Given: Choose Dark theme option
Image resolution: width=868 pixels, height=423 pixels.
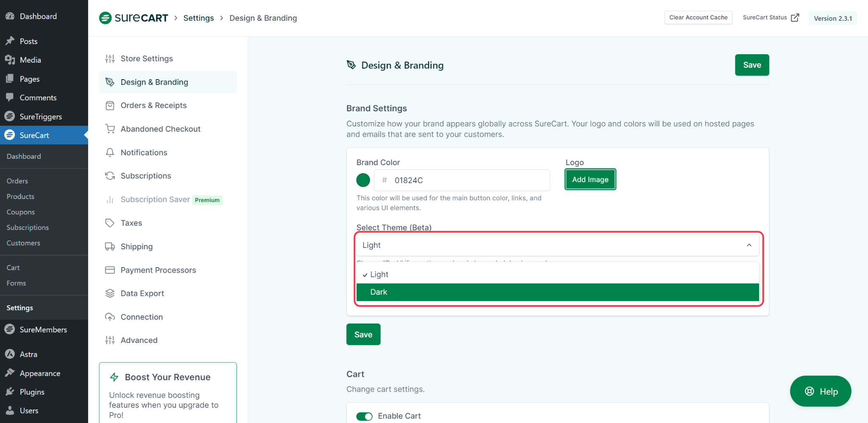Looking at the screenshot, I should [557, 292].
